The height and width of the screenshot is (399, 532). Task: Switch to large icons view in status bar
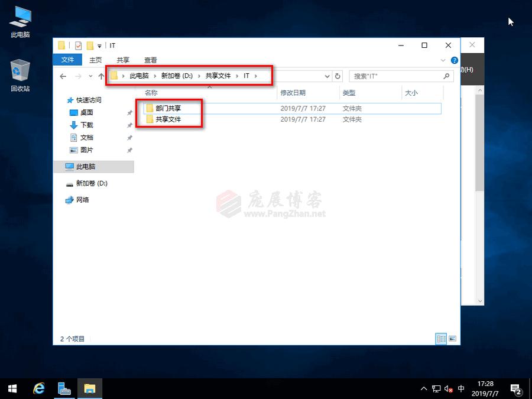click(x=453, y=338)
